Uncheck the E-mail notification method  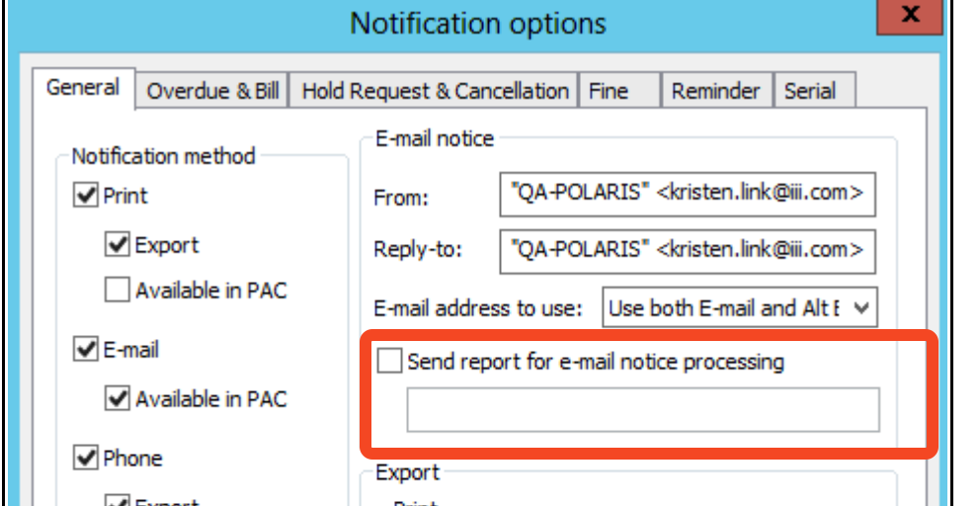pos(86,350)
